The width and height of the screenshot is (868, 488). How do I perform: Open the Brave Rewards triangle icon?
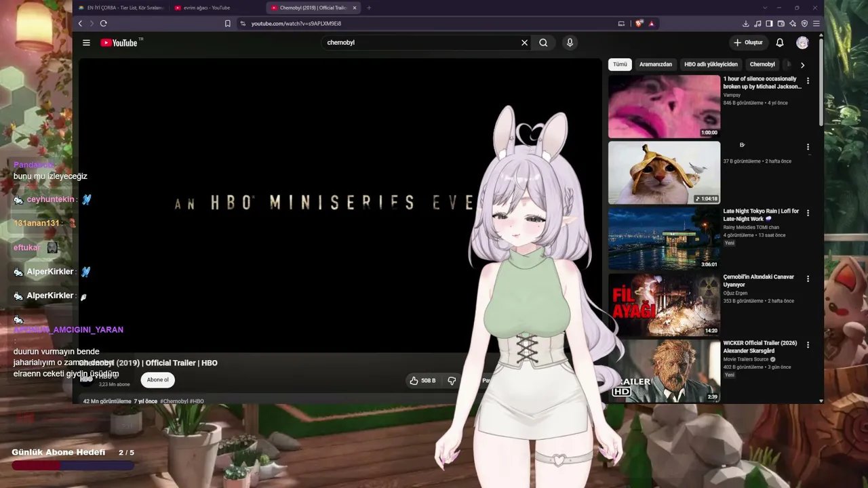(651, 24)
